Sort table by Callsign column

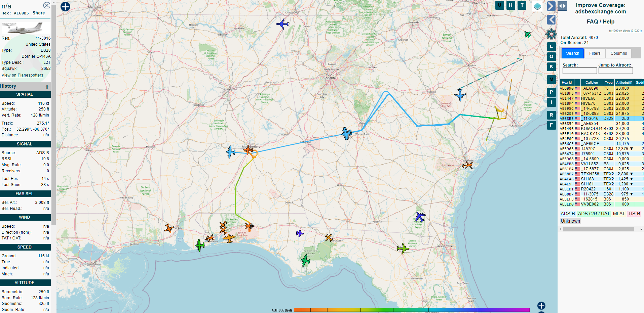(x=592, y=83)
